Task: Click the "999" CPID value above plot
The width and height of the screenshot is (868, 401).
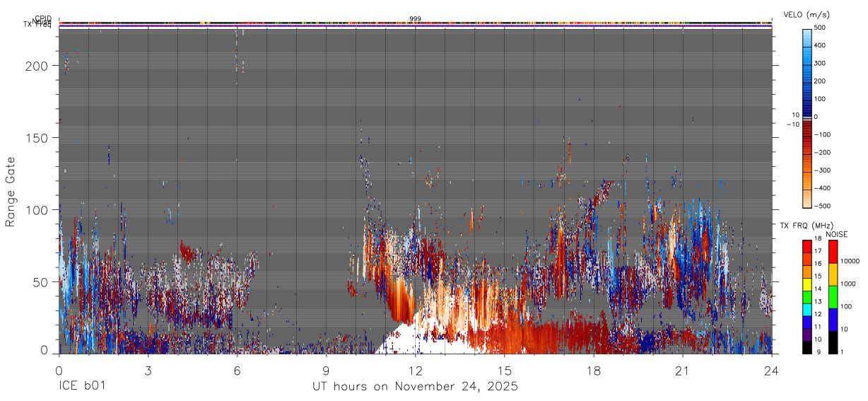Action: (416, 19)
